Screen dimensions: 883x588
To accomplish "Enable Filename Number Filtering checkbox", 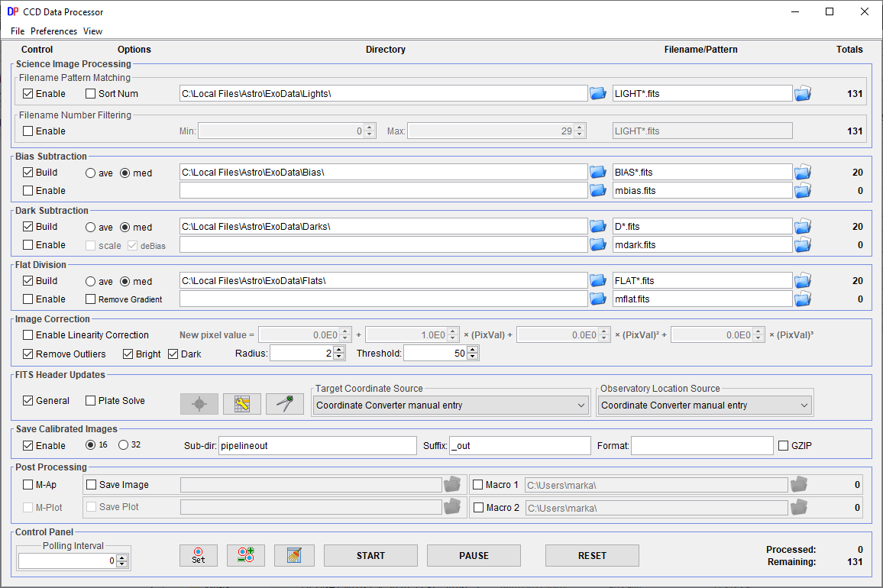I will [x=27, y=131].
